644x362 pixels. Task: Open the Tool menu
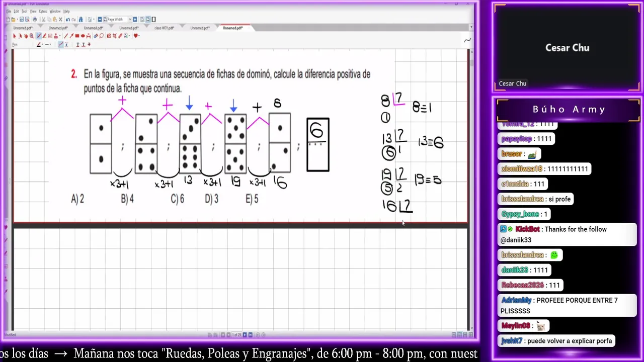[24, 11]
